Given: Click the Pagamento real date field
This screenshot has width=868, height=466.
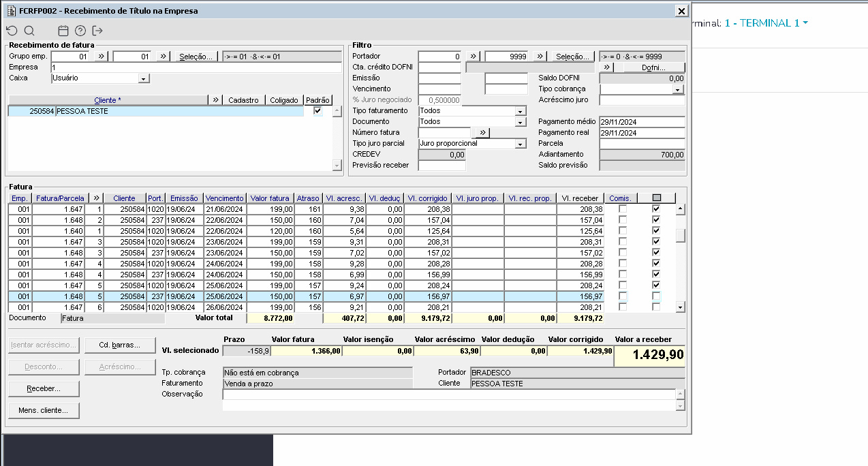Looking at the screenshot, I should (x=641, y=133).
